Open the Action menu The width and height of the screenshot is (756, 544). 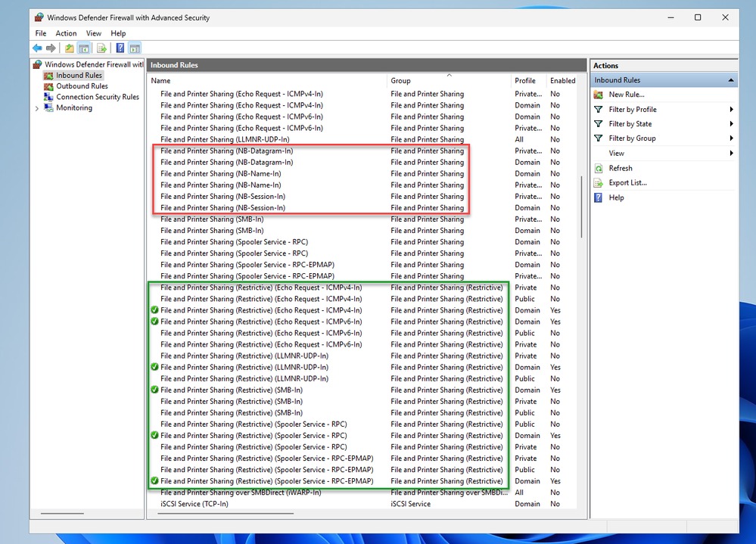tap(66, 33)
